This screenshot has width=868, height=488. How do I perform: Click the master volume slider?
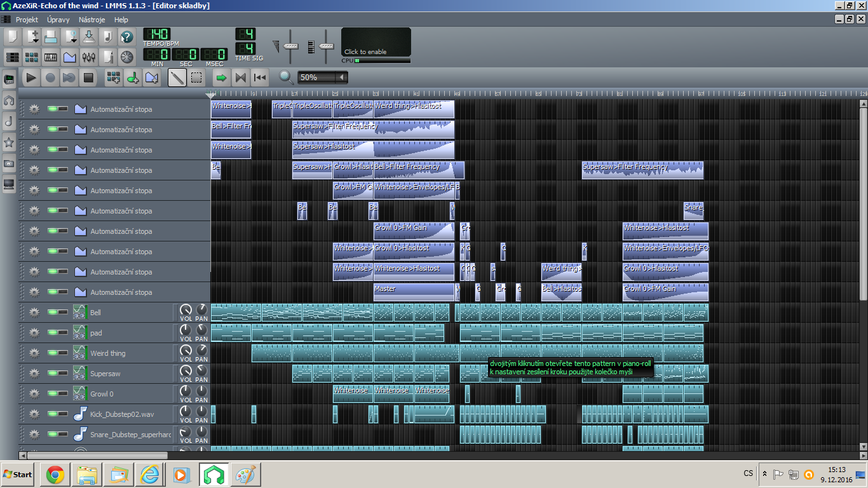[x=291, y=46]
